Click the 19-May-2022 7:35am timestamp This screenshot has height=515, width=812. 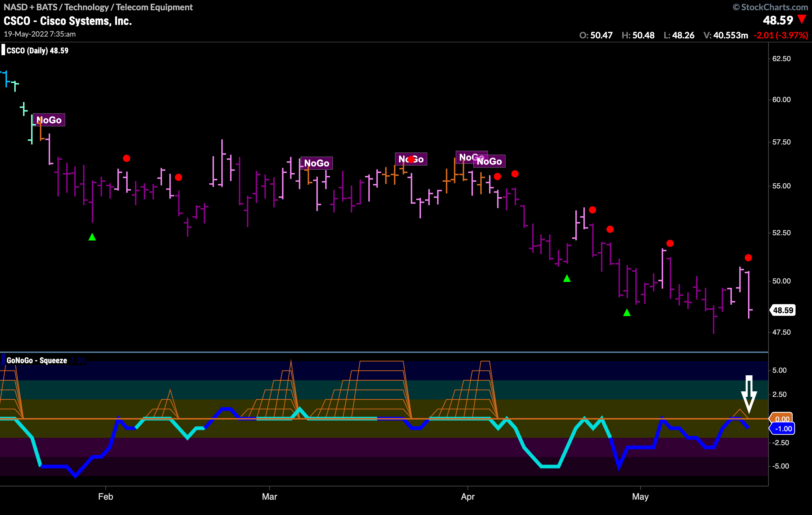[x=40, y=34]
